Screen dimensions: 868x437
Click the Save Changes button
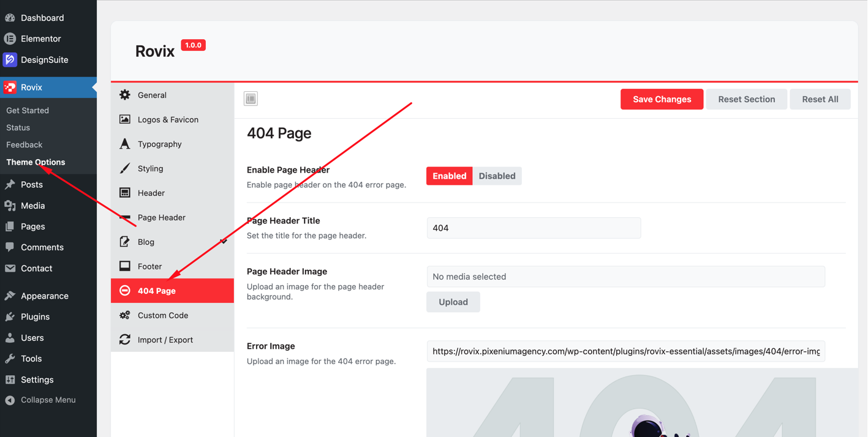(662, 99)
